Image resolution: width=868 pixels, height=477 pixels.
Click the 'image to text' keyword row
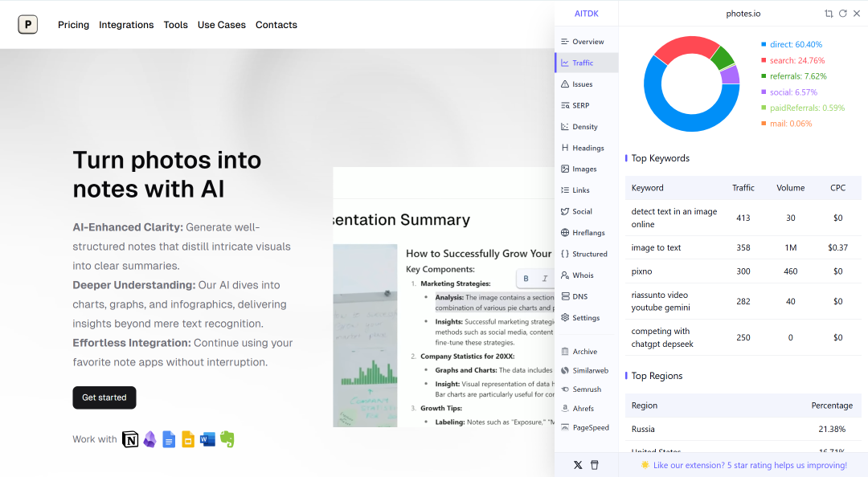pos(743,247)
